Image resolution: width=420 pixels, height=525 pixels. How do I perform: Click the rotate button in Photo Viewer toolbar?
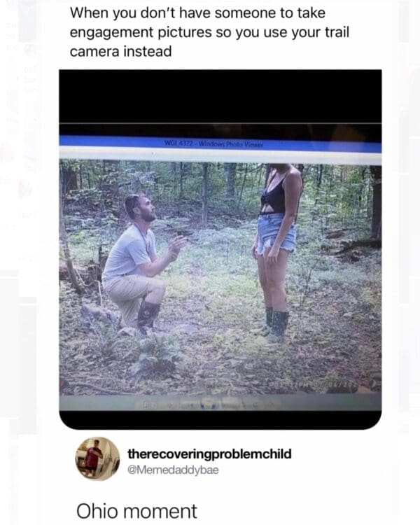click(244, 405)
